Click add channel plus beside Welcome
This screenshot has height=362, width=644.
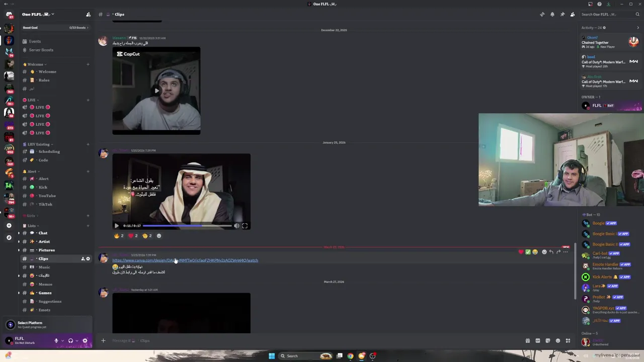point(88,64)
